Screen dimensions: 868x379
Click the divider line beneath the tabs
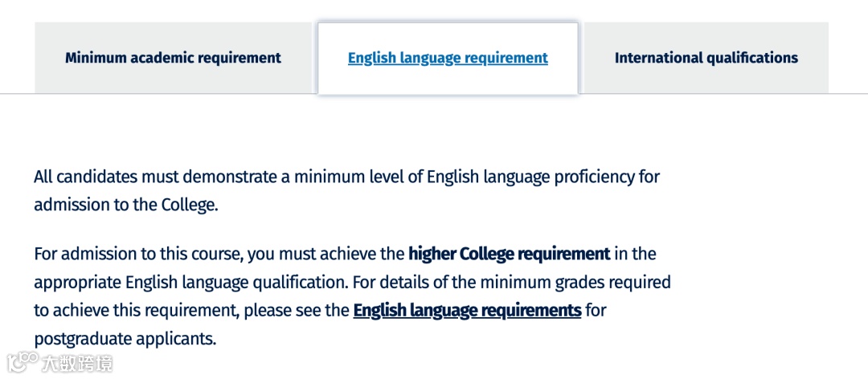(x=434, y=93)
